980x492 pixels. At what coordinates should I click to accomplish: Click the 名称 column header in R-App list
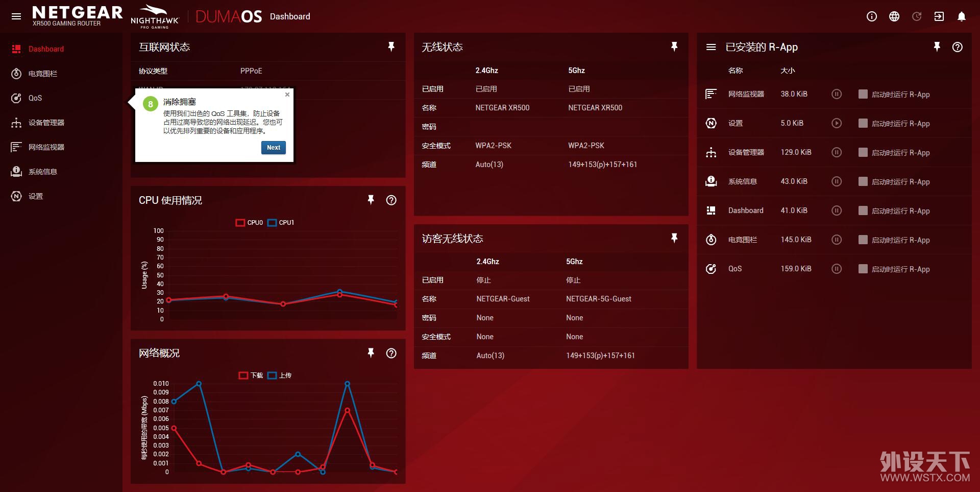click(736, 71)
